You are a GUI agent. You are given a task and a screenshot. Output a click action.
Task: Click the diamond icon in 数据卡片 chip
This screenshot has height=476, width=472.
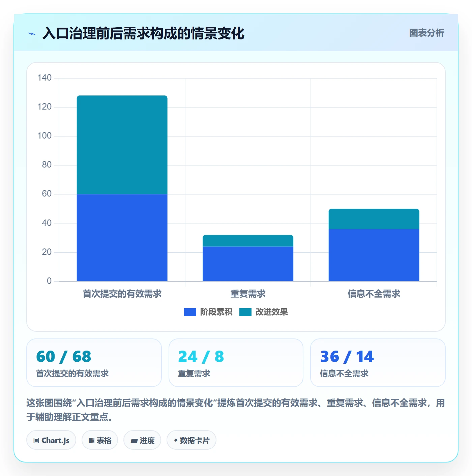pos(176,440)
